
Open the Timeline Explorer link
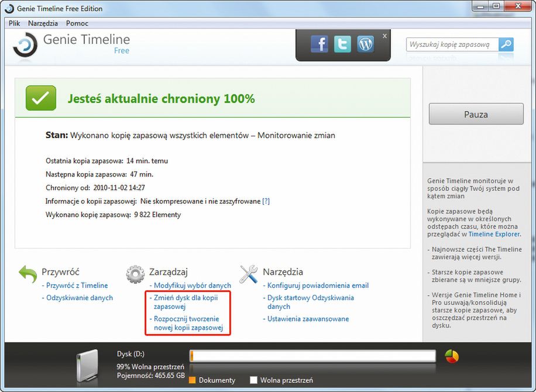tap(494, 234)
